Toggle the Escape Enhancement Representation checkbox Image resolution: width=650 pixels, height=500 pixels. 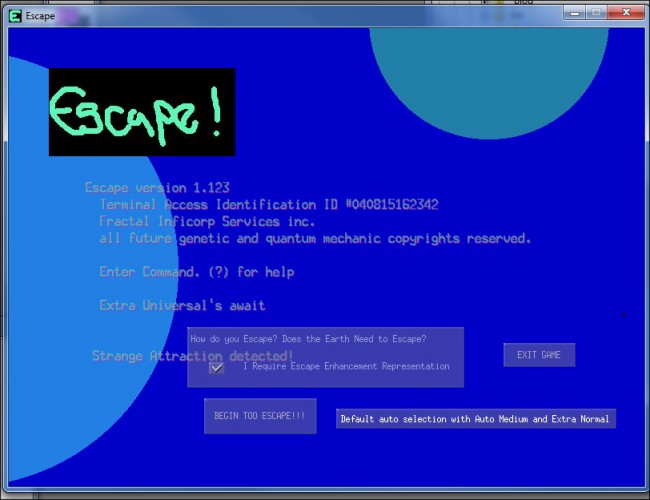216,368
